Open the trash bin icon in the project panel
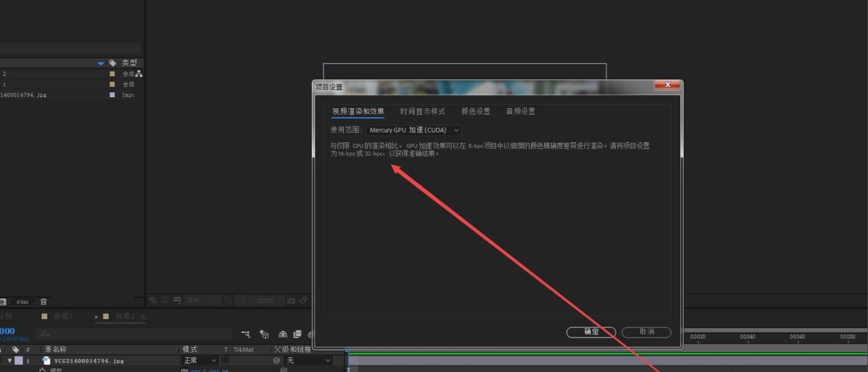The height and width of the screenshot is (372, 868). (42, 301)
